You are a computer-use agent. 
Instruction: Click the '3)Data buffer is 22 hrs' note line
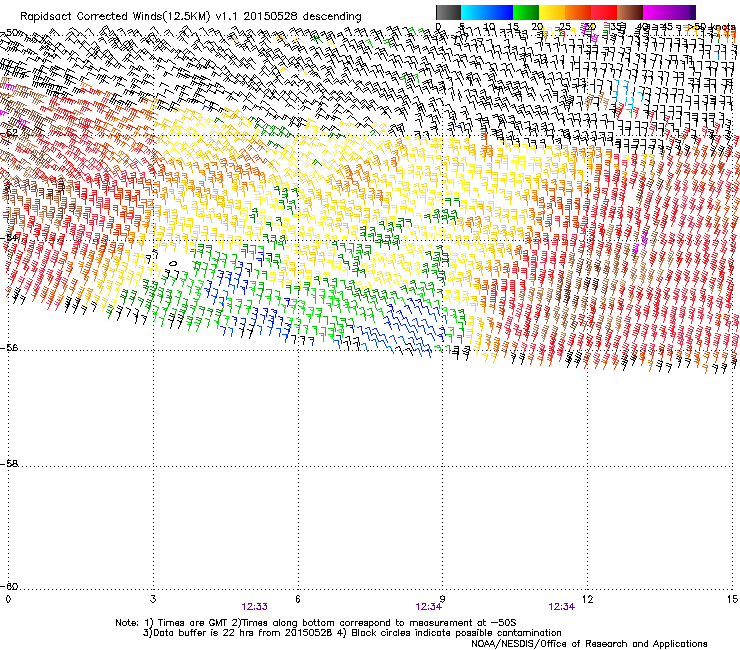pos(352,633)
